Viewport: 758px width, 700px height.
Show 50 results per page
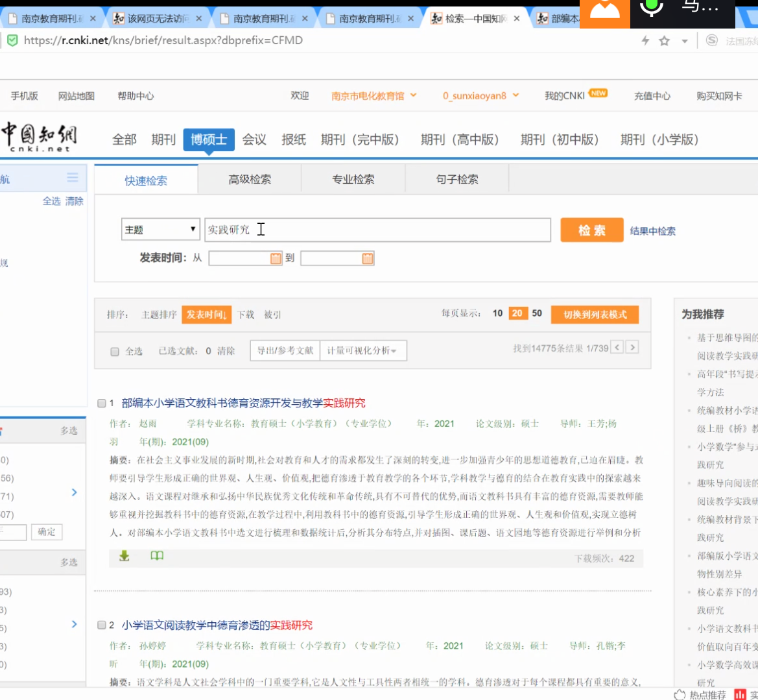[x=537, y=313]
